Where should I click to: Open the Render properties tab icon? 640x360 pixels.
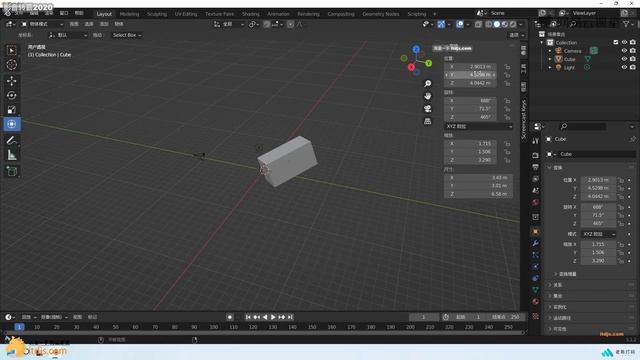pyautogui.click(x=536, y=156)
